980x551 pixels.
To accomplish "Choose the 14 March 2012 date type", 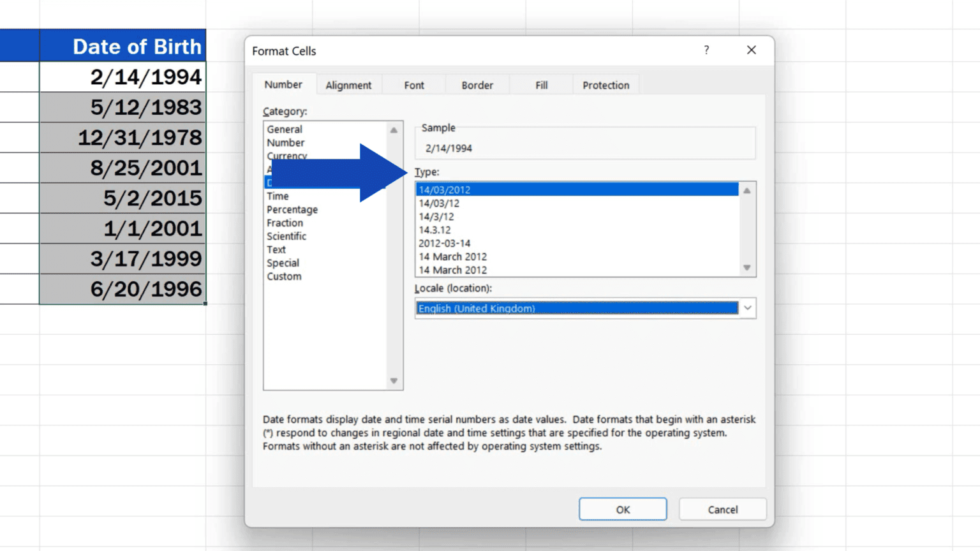I will point(452,256).
